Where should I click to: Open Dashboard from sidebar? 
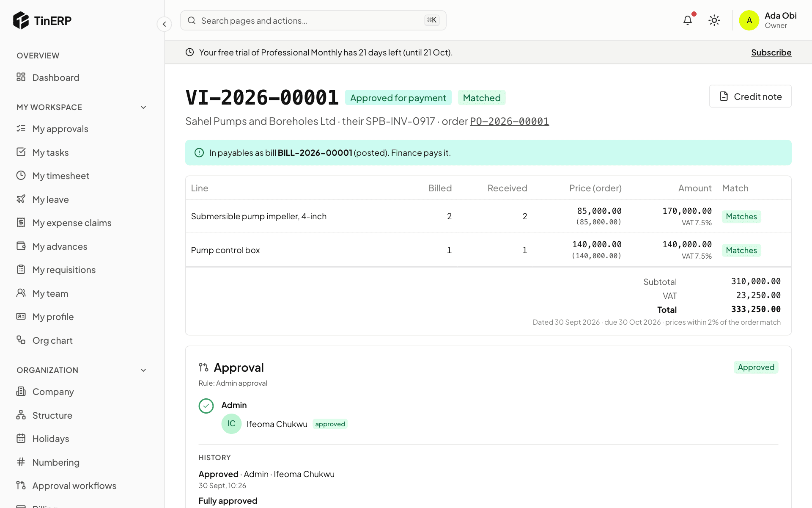tap(55, 77)
